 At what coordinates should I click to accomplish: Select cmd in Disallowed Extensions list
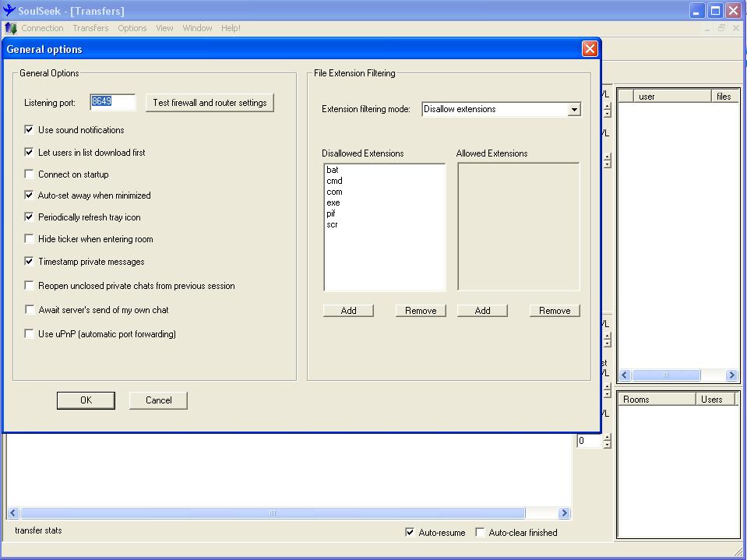pyautogui.click(x=334, y=181)
